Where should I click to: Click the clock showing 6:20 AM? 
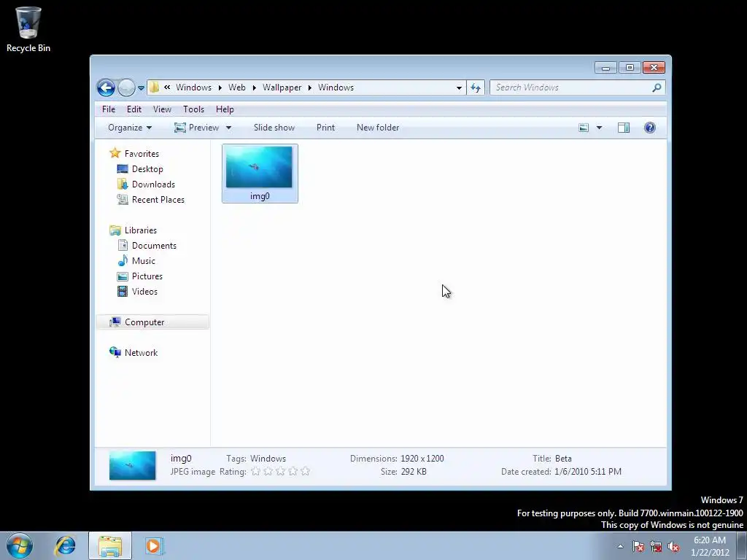point(709,546)
